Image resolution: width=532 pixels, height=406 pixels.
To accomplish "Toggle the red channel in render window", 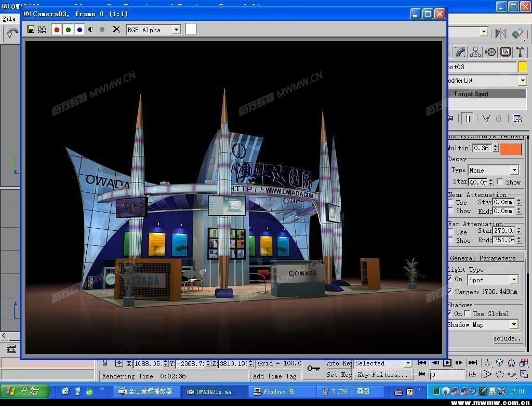I will [x=57, y=30].
